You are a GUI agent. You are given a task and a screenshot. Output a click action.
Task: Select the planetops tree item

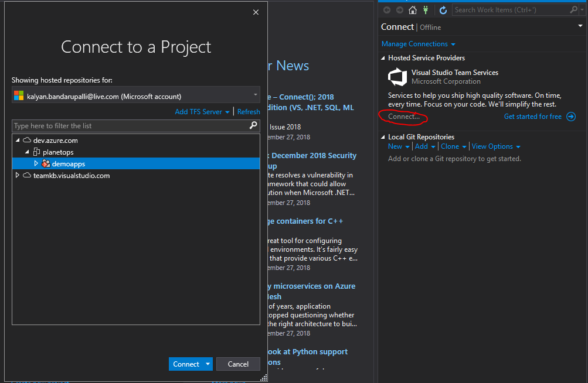pos(58,152)
